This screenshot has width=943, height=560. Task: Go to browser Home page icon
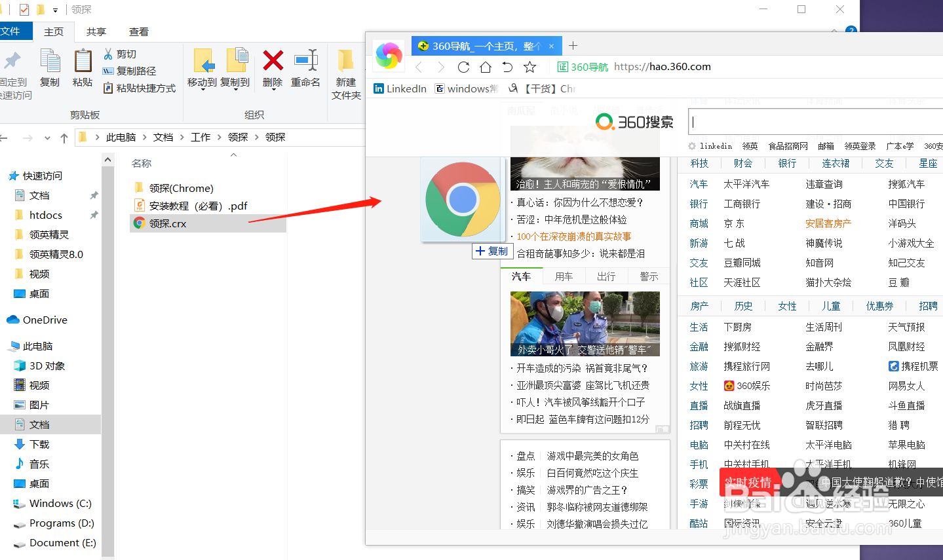coord(486,67)
